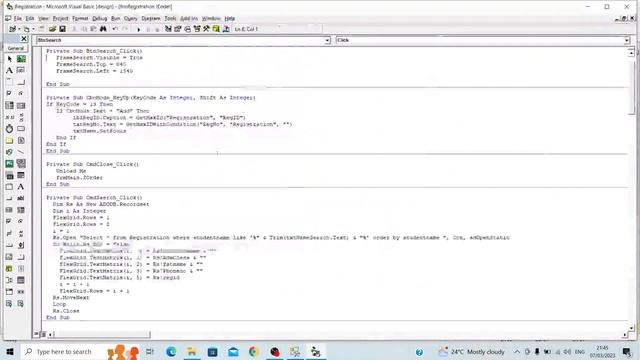Open the Window menu

pos(211,18)
